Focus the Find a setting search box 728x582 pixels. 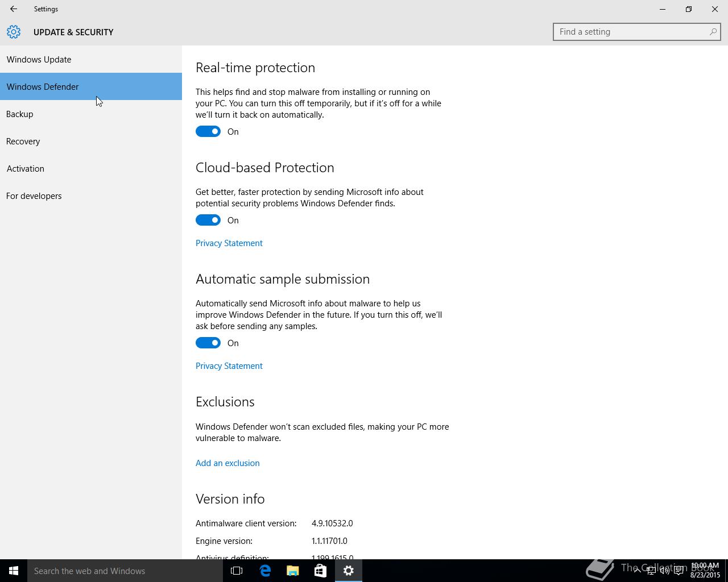tap(636, 32)
